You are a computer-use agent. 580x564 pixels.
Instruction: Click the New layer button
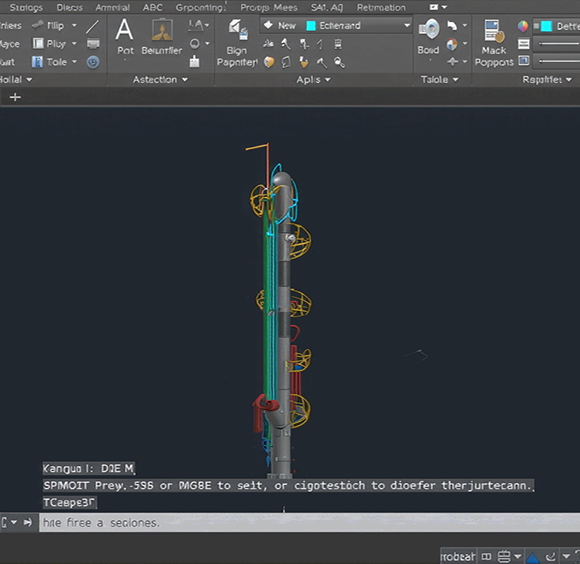[280, 26]
